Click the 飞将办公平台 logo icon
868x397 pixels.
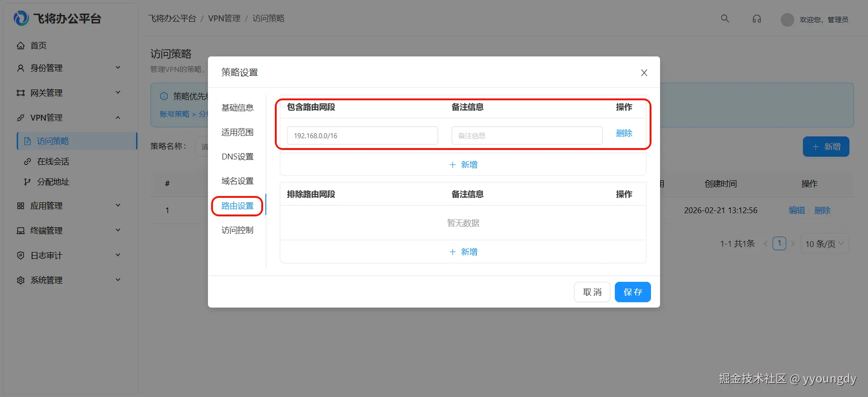pyautogui.click(x=21, y=18)
